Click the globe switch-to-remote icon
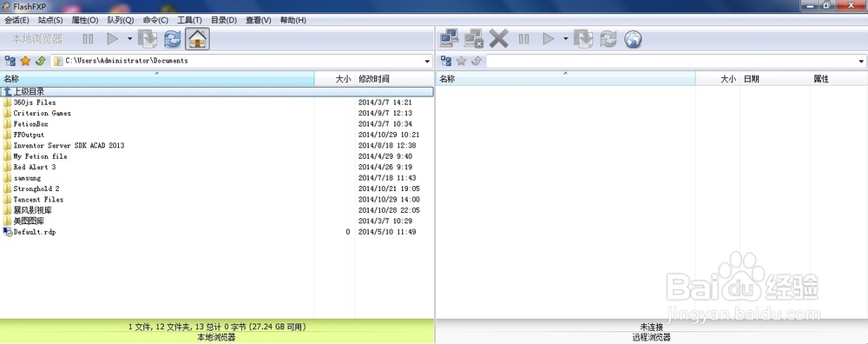Image resolution: width=868 pixels, height=344 pixels. 633,39
